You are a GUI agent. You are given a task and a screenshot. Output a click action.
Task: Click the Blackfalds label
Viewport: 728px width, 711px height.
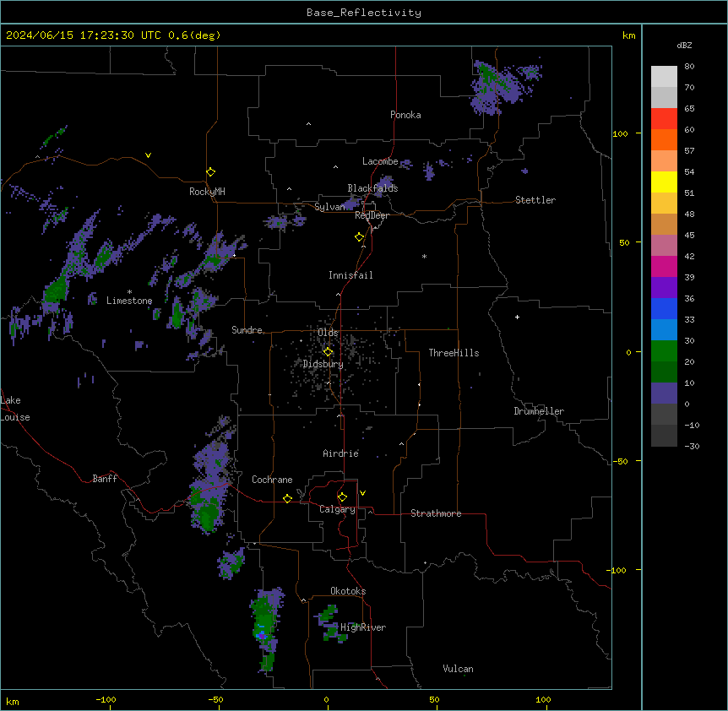[x=372, y=188]
